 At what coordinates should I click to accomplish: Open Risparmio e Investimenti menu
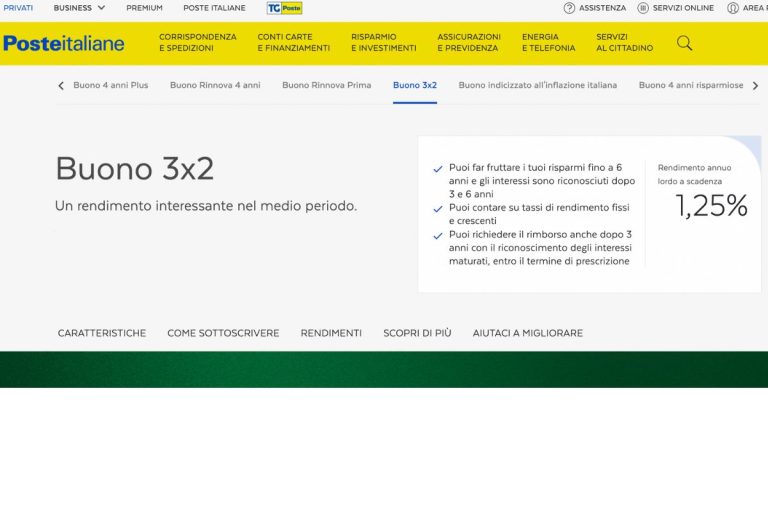(384, 43)
